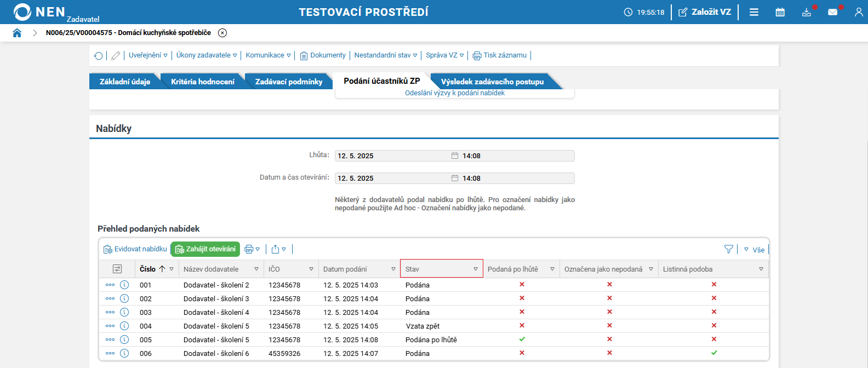This screenshot has width=868, height=368.
Task: Click Tisk záznamu in toolbar
Action: (x=500, y=55)
